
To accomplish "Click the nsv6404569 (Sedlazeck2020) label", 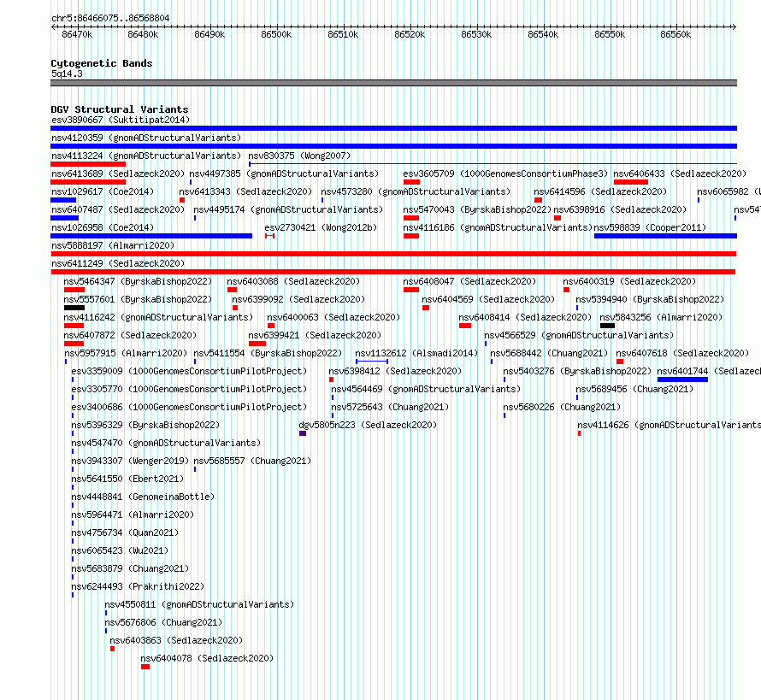I will [x=488, y=299].
